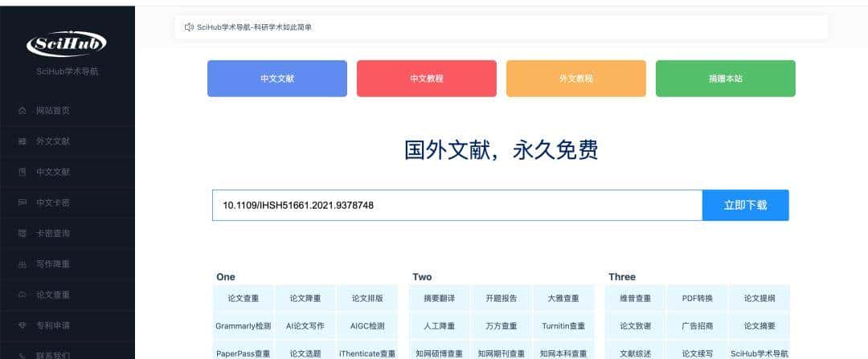Image resolution: width=868 pixels, height=359 pixels.
Task: Open 文献综述 tile
Action: (636, 349)
